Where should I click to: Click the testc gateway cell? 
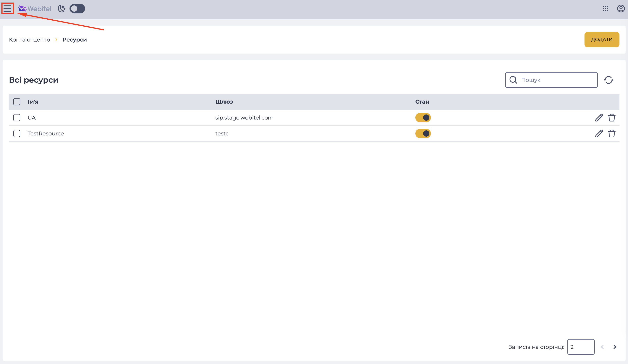click(x=222, y=133)
